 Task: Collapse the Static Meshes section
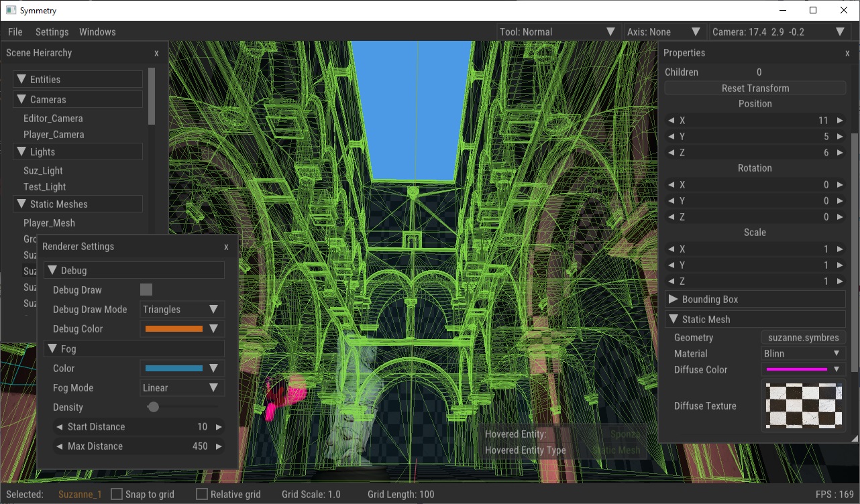coord(78,204)
